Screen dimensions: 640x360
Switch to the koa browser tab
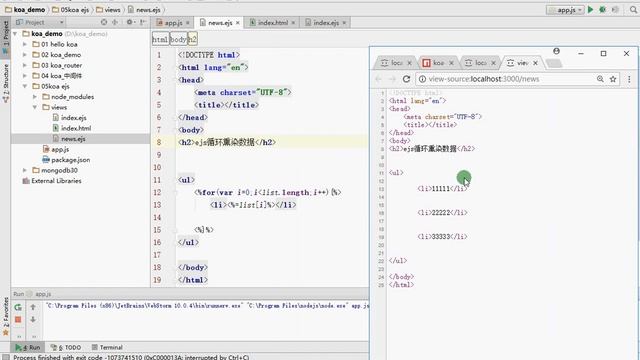tap(438, 63)
